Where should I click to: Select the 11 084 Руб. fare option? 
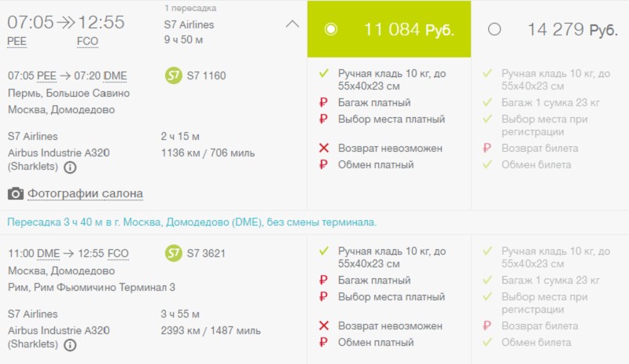(331, 29)
